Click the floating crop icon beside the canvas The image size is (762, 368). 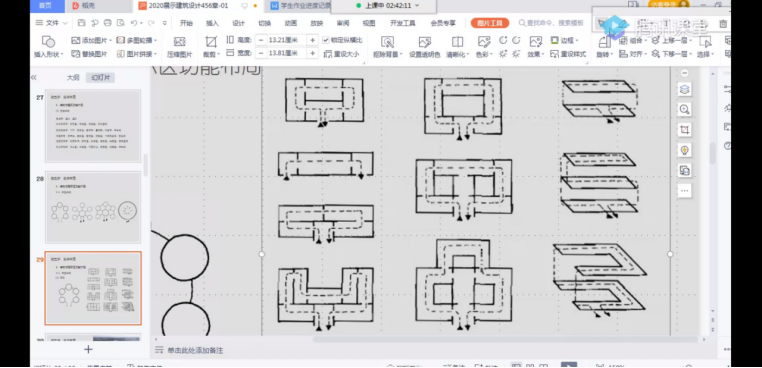pyautogui.click(x=684, y=130)
